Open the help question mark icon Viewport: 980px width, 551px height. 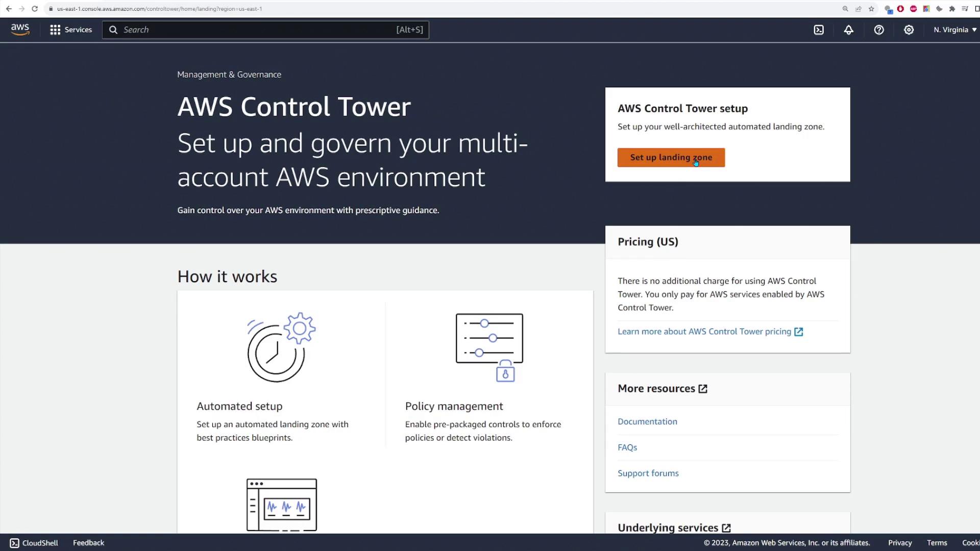point(878,30)
